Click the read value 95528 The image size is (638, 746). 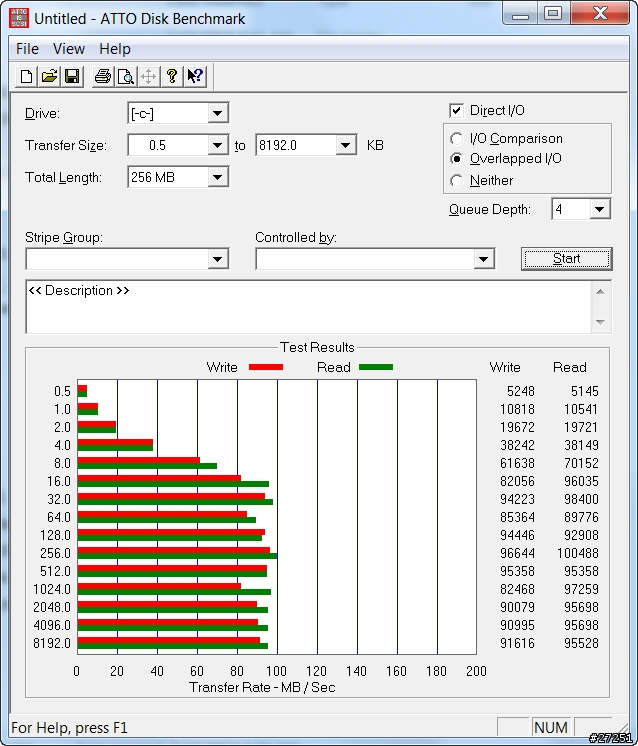pos(581,643)
